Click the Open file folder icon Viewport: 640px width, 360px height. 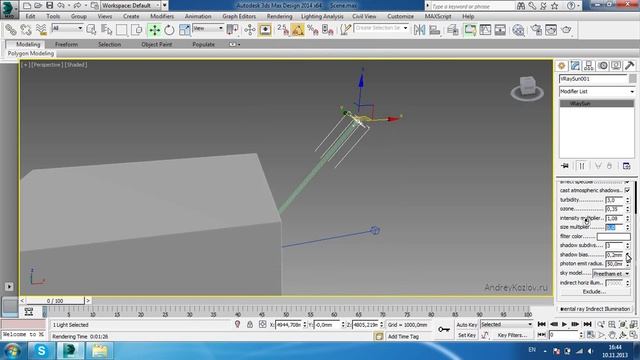pyautogui.click(x=38, y=6)
